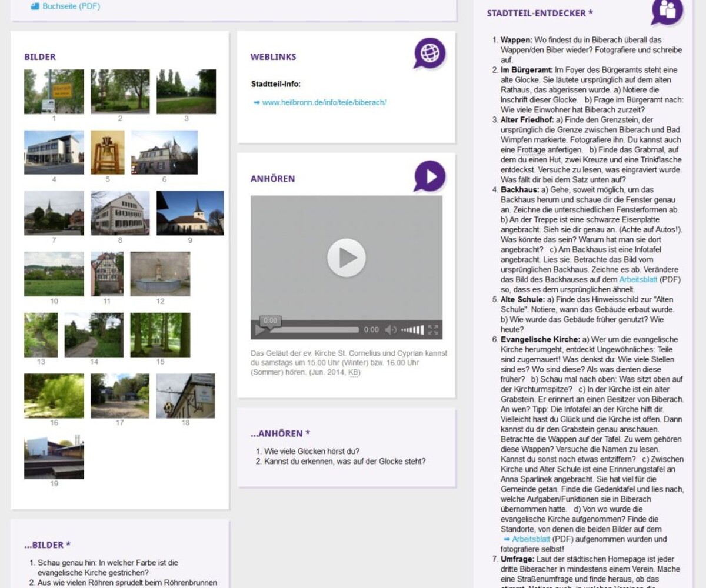Click the WEBLINKS heading
This screenshot has width=706, height=588.
point(274,57)
